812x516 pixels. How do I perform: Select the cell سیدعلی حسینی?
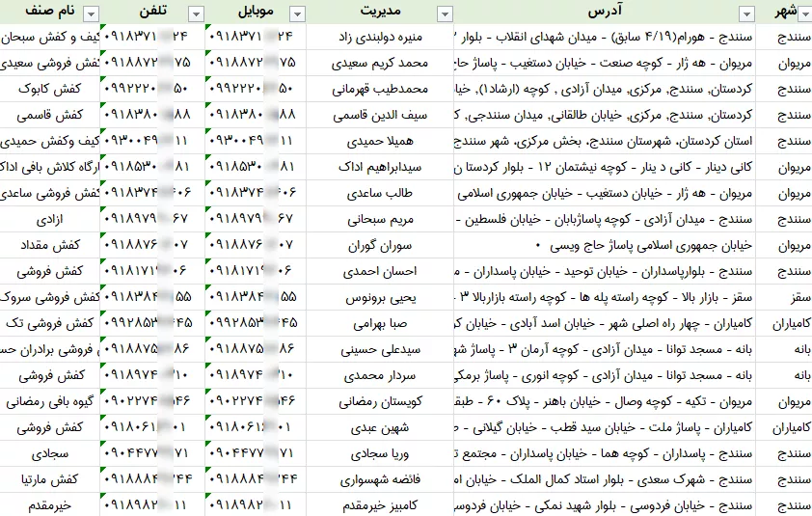[380, 349]
